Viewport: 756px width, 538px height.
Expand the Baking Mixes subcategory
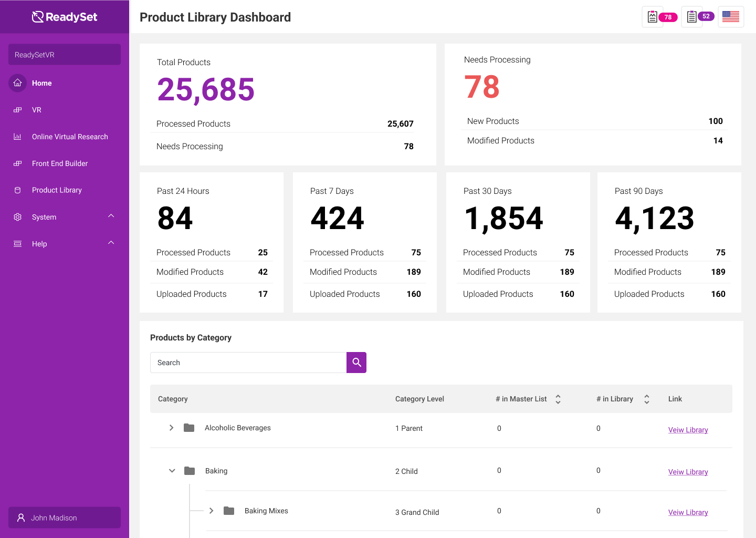click(x=211, y=511)
